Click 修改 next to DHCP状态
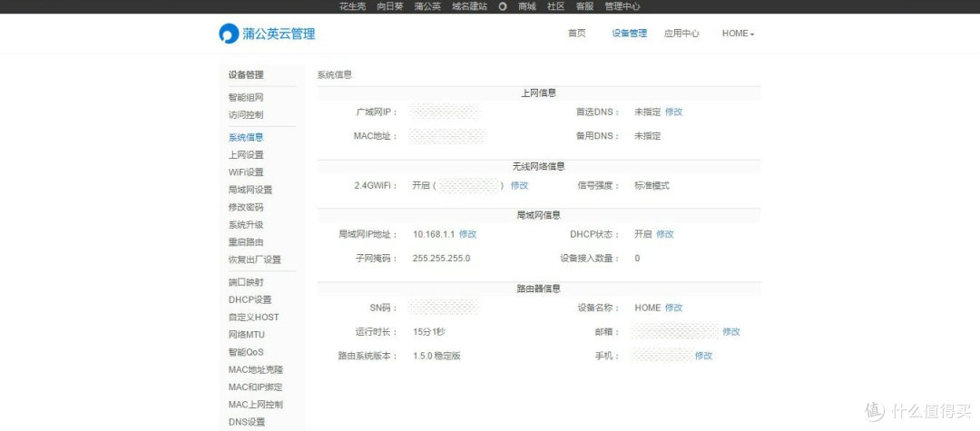The image size is (980, 431). [x=665, y=234]
